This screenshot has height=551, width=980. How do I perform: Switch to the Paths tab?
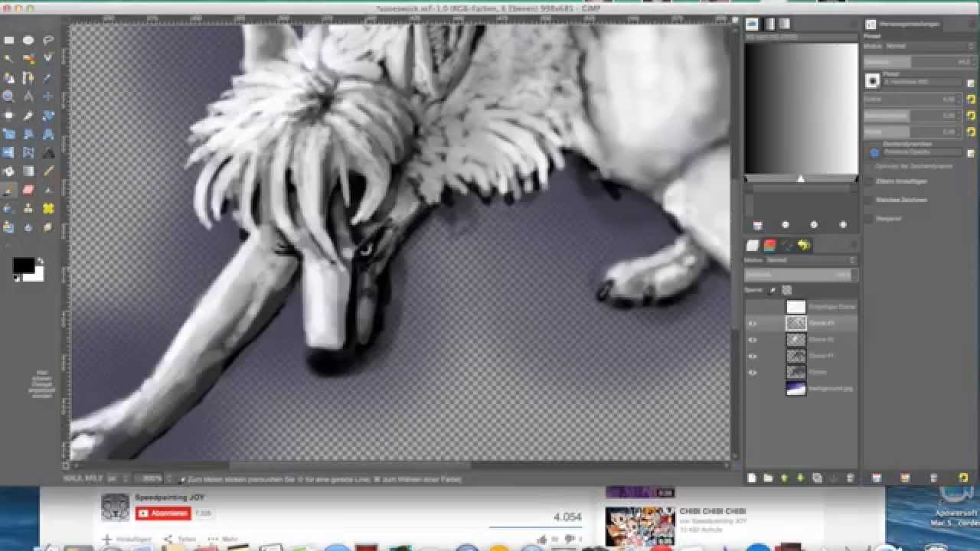787,246
